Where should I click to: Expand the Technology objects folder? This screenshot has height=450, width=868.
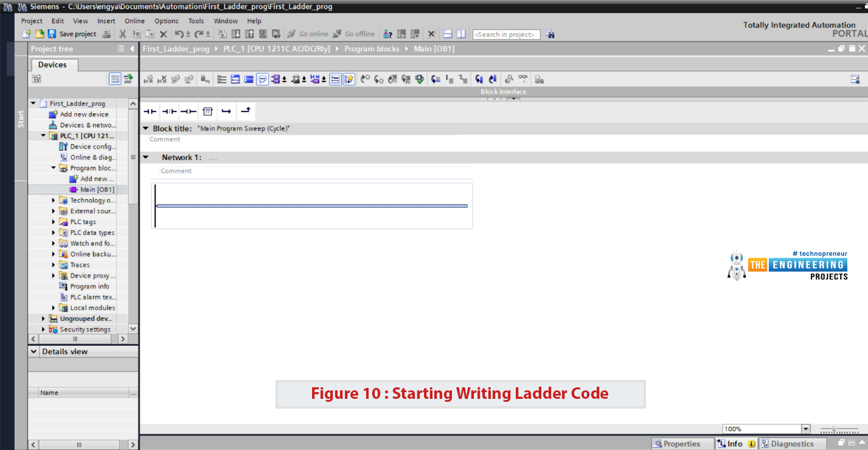click(x=54, y=200)
